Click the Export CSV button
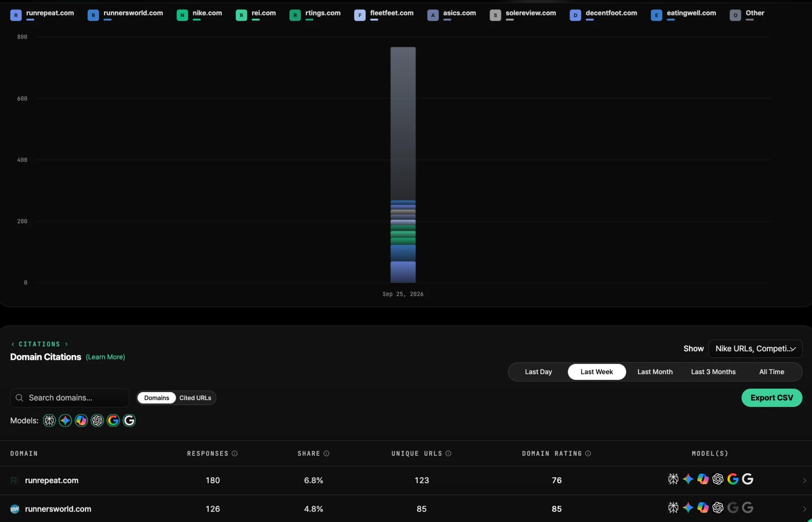812x522 pixels. (771, 398)
